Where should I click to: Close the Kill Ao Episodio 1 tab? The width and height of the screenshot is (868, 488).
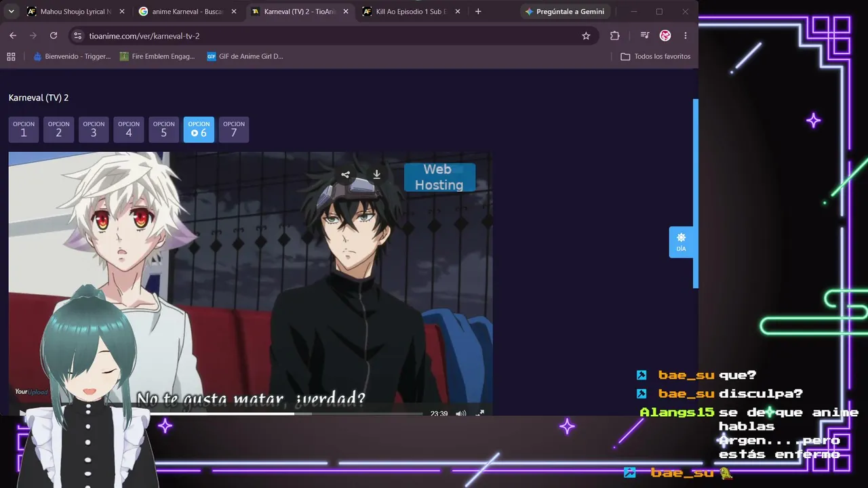[x=457, y=12]
